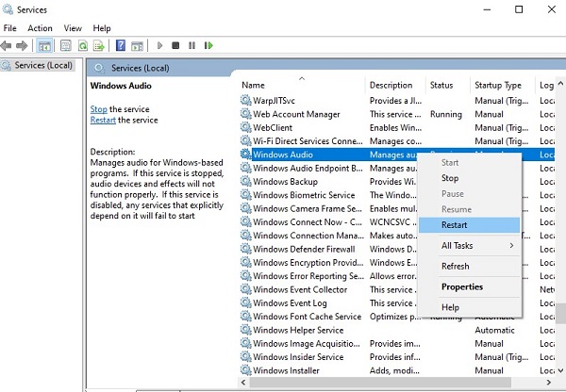Select Wi-Fi Direct Services Connection row
566x392 pixels.
tap(397, 141)
